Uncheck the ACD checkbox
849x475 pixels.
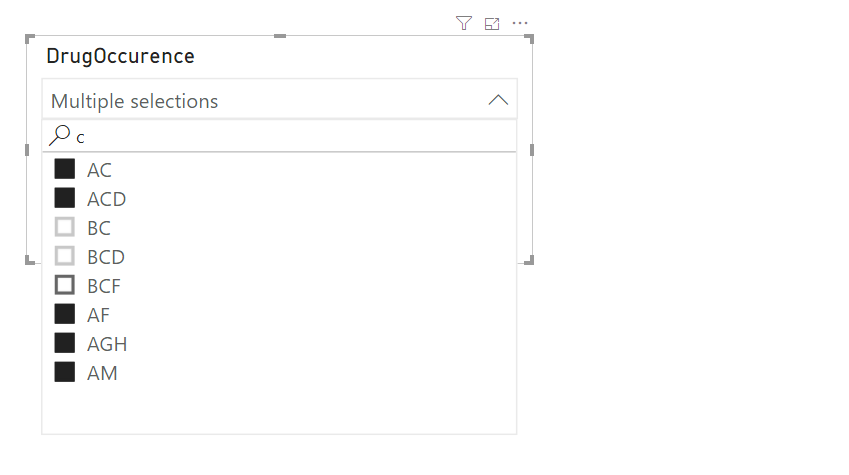tap(65, 198)
